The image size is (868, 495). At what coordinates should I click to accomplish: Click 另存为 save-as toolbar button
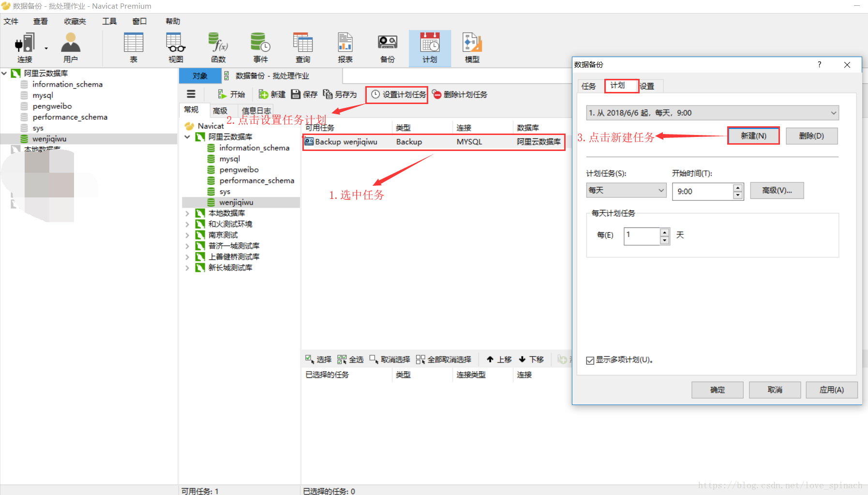(340, 94)
